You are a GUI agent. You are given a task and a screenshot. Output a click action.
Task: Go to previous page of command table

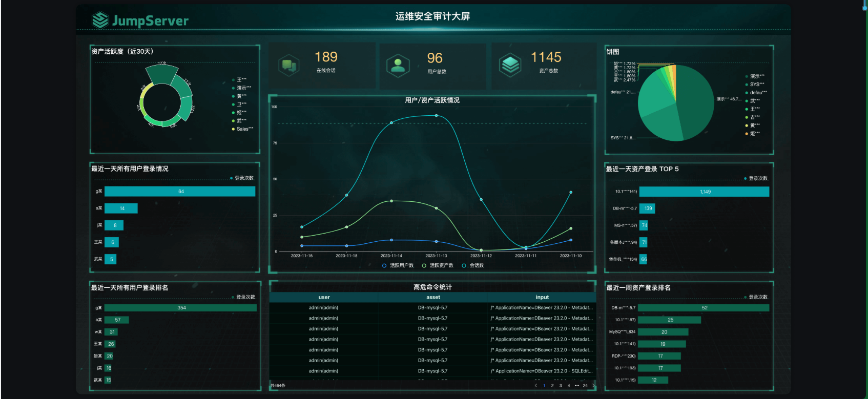coord(536,386)
